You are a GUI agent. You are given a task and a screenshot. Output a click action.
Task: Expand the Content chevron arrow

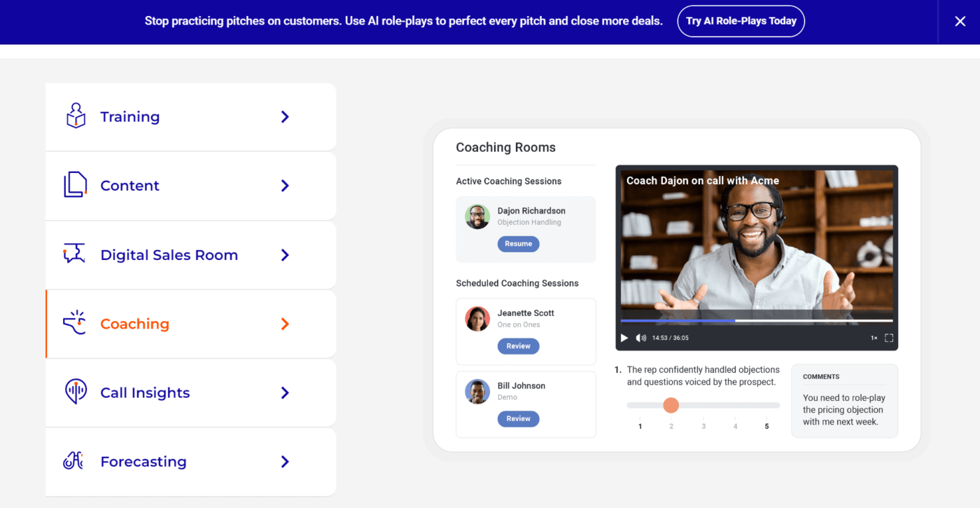(285, 186)
